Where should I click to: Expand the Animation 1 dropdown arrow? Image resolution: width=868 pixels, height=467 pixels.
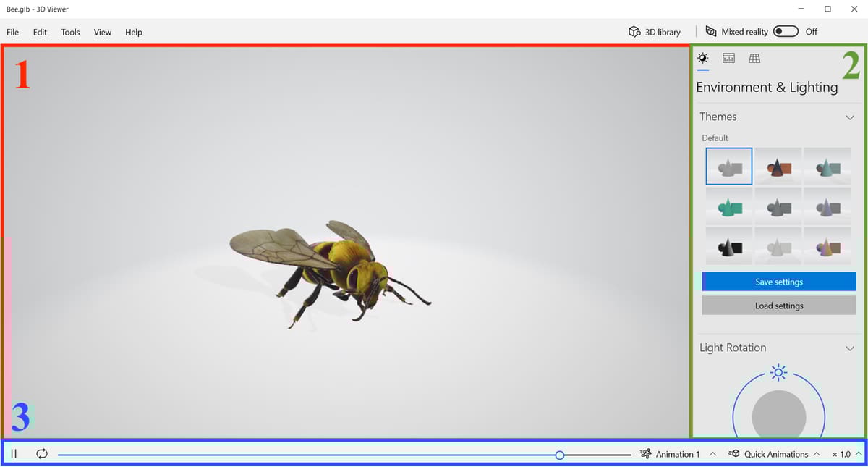(712, 454)
